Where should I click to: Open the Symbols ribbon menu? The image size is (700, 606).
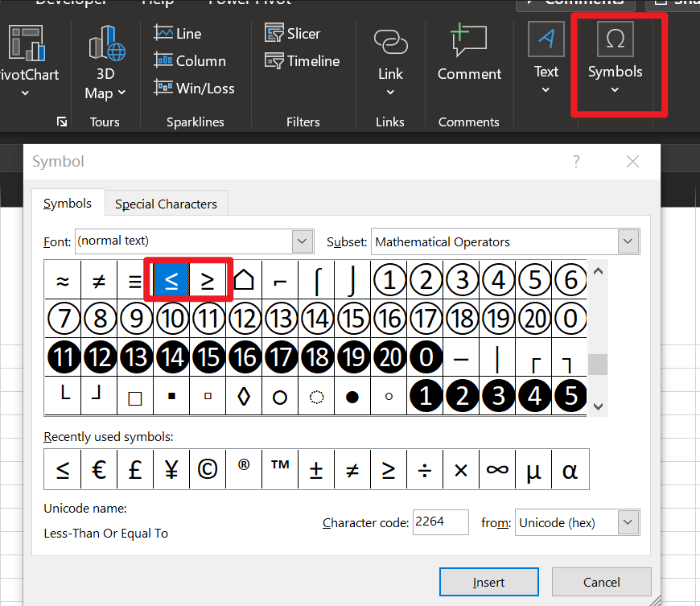tap(615, 59)
